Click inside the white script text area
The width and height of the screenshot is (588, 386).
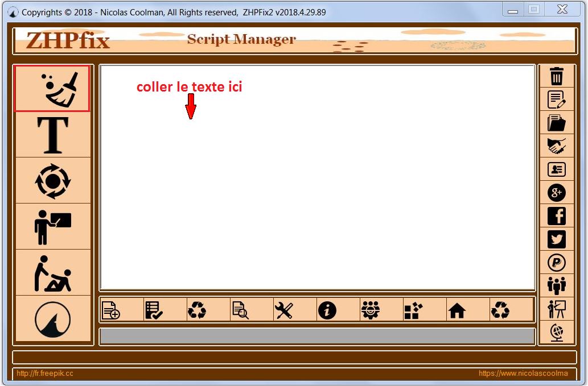(317, 177)
